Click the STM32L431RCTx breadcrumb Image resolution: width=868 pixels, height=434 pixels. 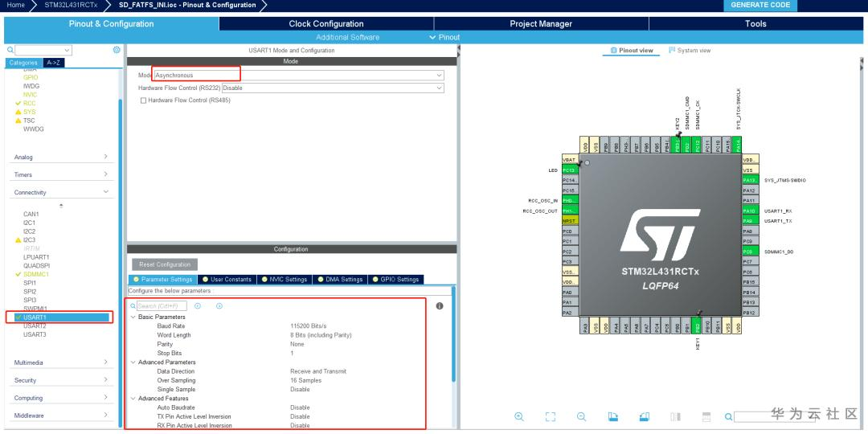pyautogui.click(x=71, y=5)
